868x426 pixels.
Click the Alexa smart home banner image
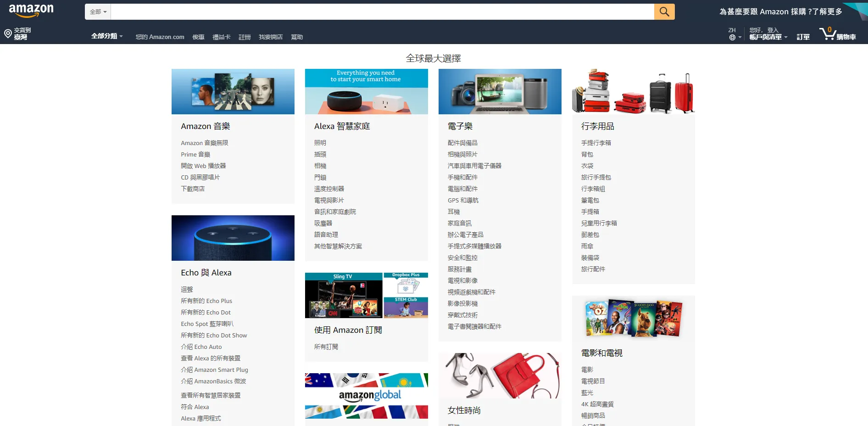367,91
